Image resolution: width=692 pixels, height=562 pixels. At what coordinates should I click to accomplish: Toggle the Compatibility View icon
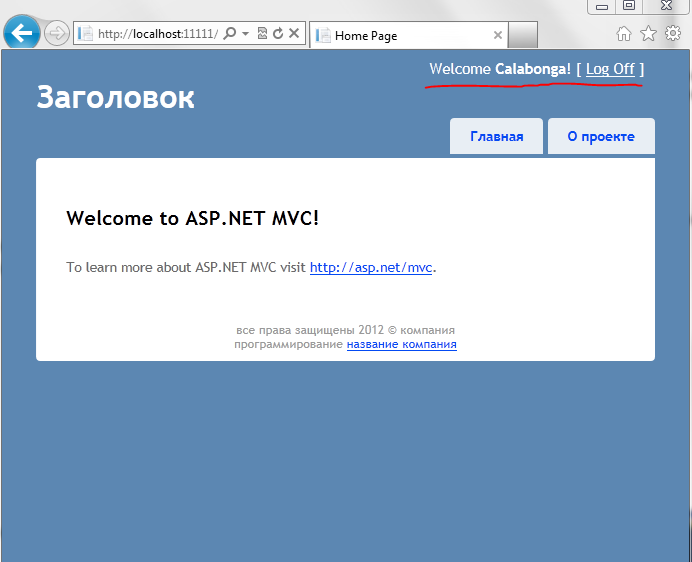[262, 33]
